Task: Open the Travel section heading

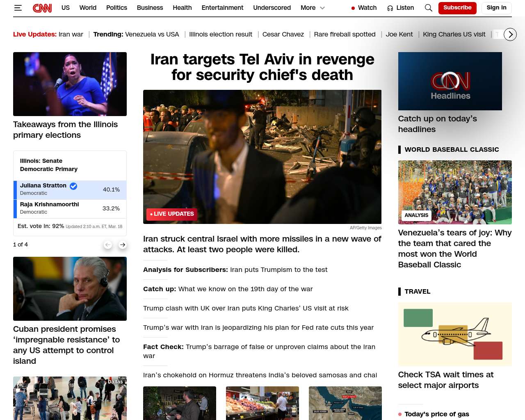Action: 418,292
